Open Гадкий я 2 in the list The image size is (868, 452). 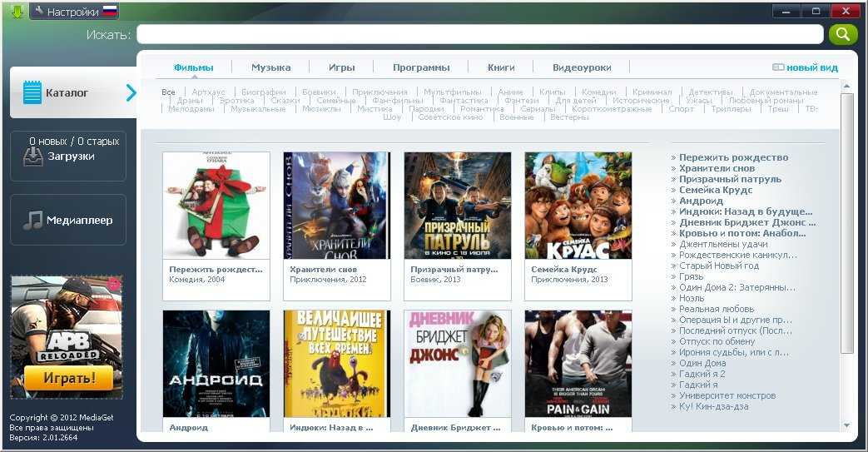702,374
